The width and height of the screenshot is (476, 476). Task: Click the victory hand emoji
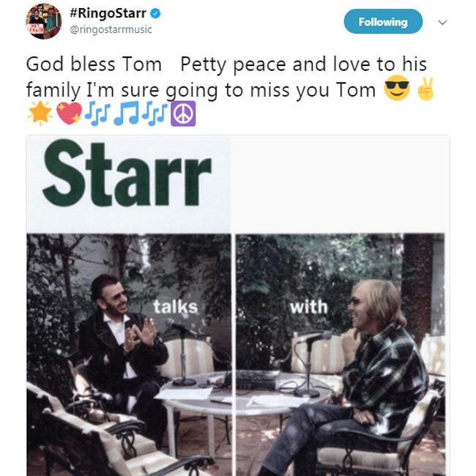[x=425, y=90]
